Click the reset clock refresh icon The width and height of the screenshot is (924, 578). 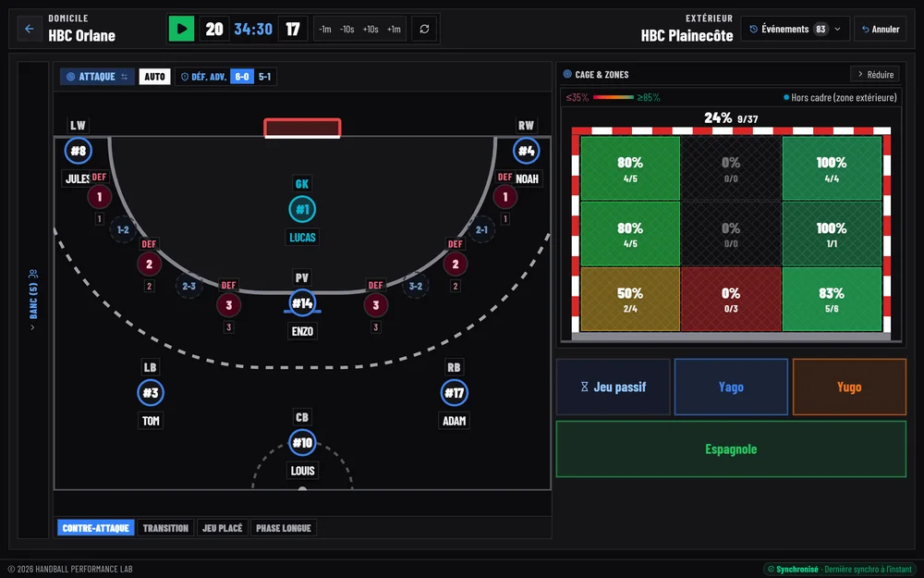pos(424,29)
